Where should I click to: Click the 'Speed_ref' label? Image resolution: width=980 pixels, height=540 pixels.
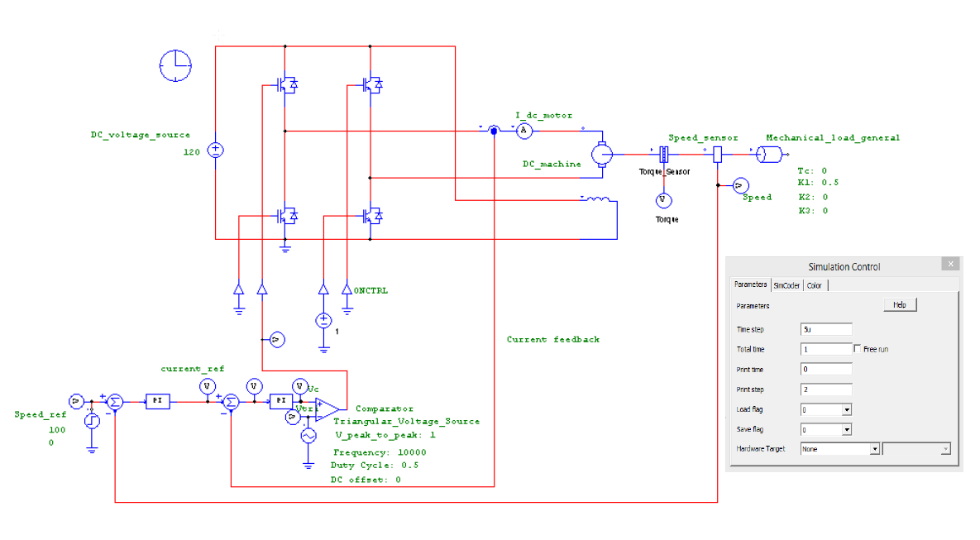[x=40, y=414]
